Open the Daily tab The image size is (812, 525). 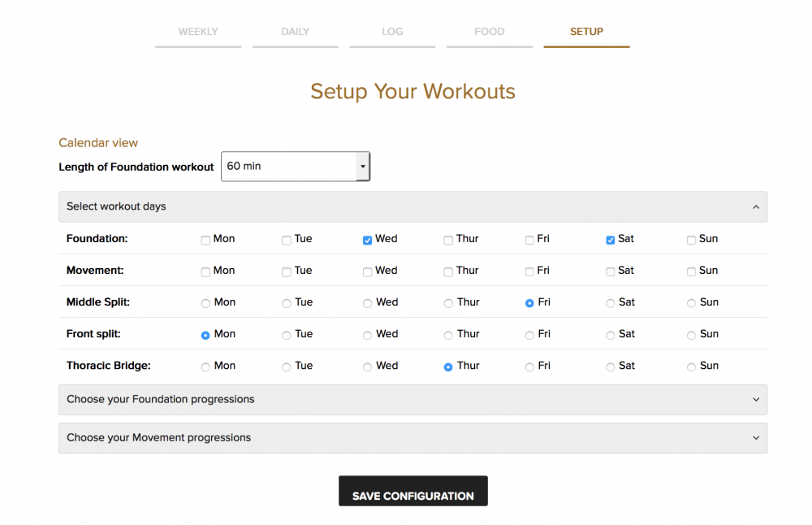coord(296,32)
